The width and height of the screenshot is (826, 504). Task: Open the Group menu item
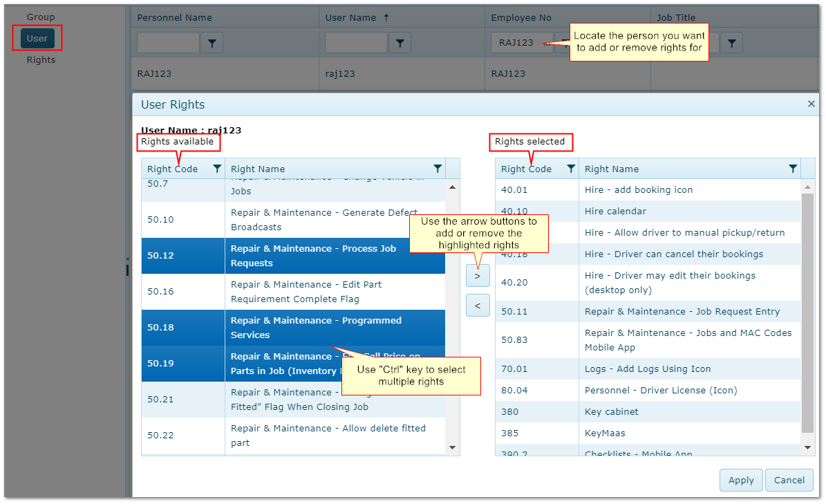point(41,17)
